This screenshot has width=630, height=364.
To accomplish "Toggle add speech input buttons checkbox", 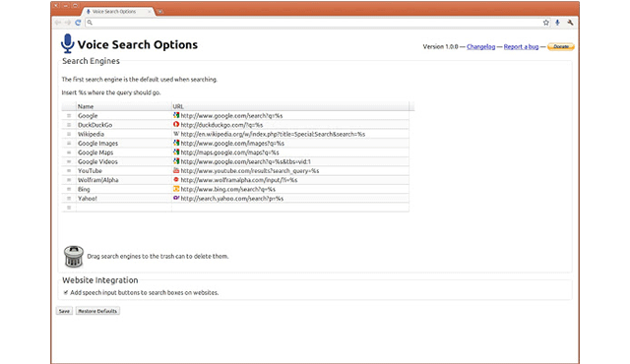I will tap(66, 292).
